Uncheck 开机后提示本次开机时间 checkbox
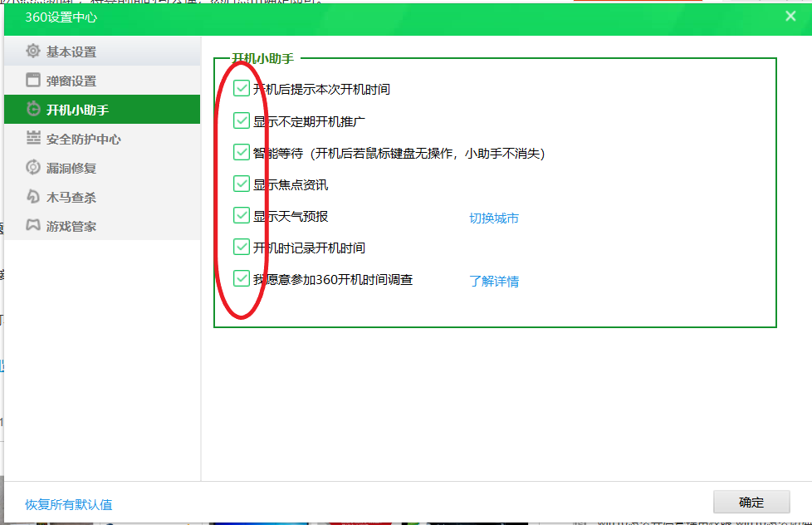The width and height of the screenshot is (812, 525). 242,89
